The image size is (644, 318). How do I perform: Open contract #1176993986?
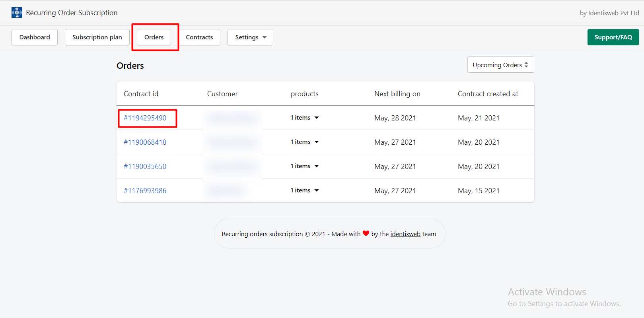pos(145,191)
